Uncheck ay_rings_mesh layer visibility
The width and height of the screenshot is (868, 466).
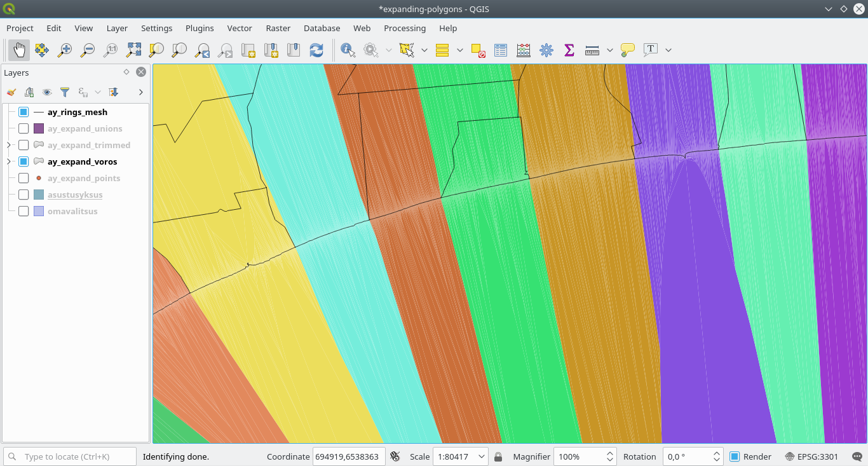click(24, 112)
